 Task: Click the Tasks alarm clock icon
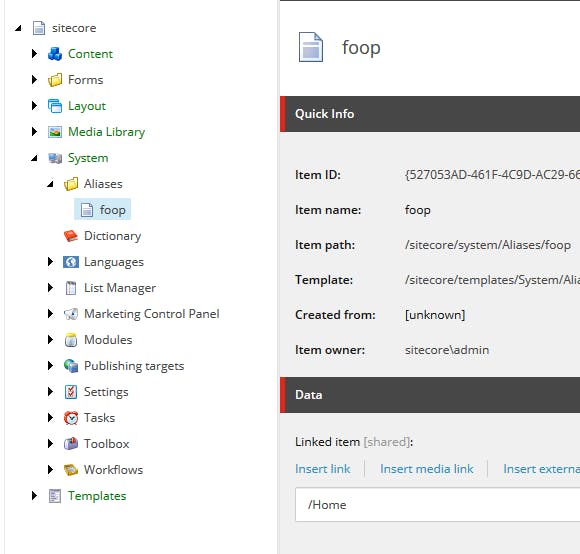pos(71,418)
